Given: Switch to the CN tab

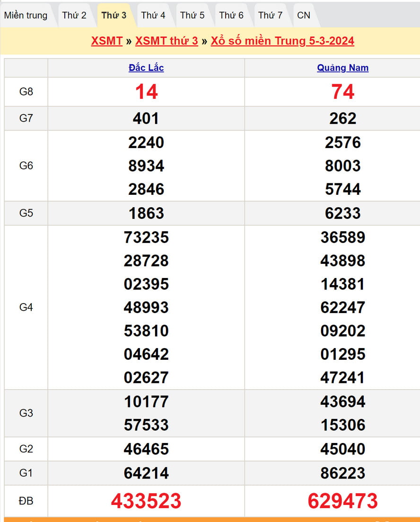Looking at the screenshot, I should click(304, 15).
